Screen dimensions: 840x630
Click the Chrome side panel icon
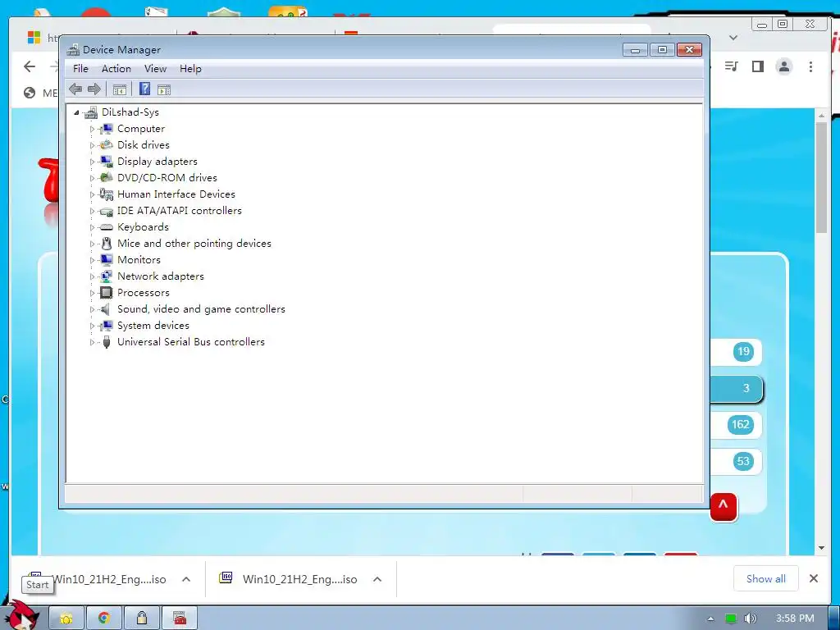(757, 66)
